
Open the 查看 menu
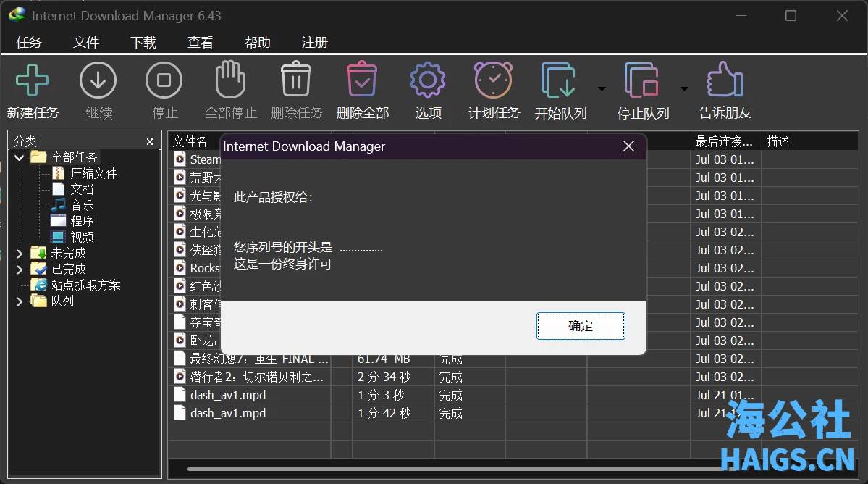[201, 43]
